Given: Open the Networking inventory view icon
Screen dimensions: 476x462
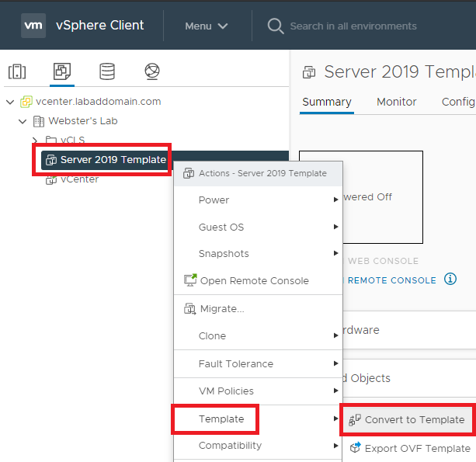Looking at the screenshot, I should point(152,72).
